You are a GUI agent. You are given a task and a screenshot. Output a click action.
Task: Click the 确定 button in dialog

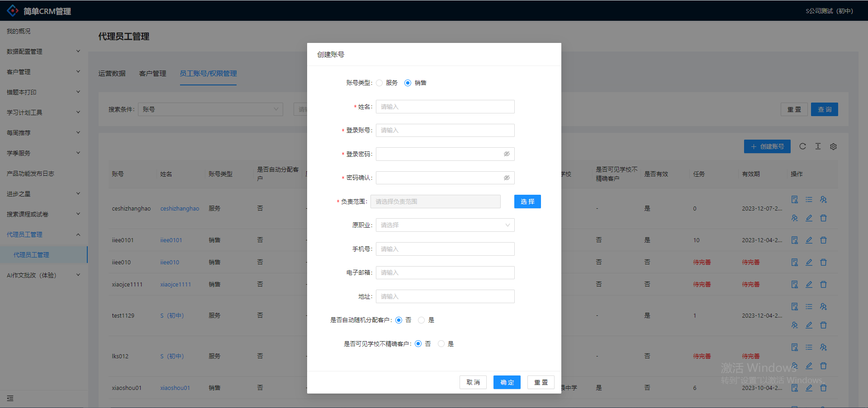point(507,382)
